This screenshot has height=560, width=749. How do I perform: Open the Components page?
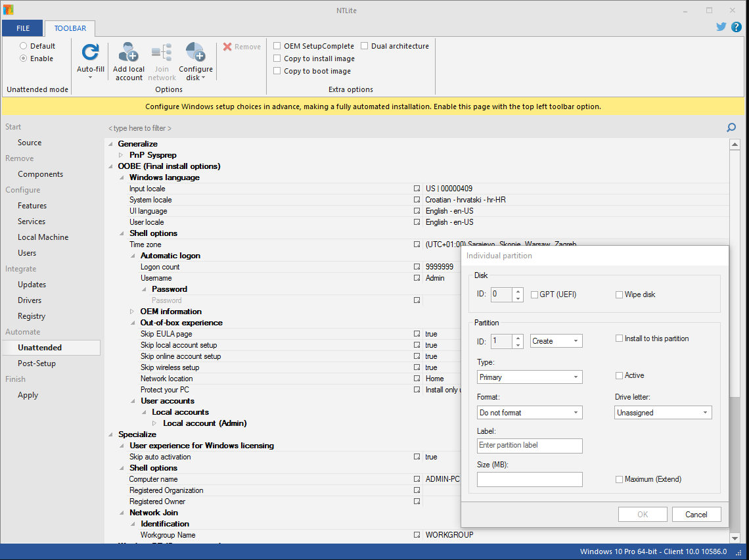[41, 174]
